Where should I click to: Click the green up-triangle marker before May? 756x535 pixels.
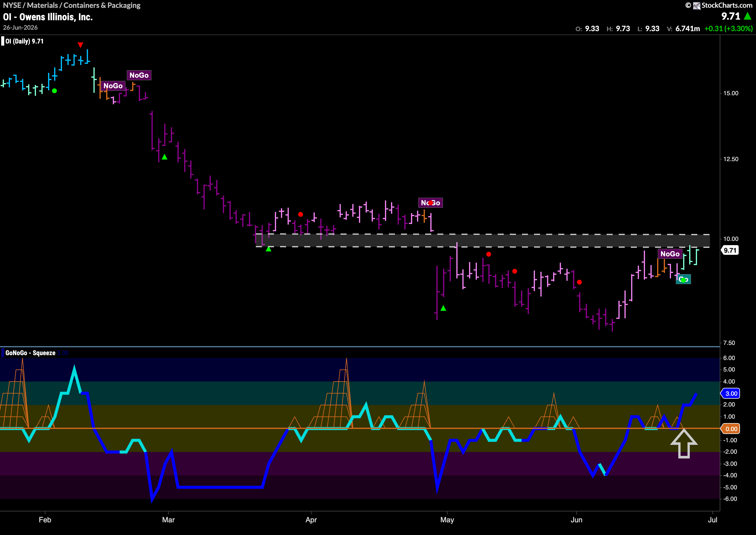[x=443, y=308]
